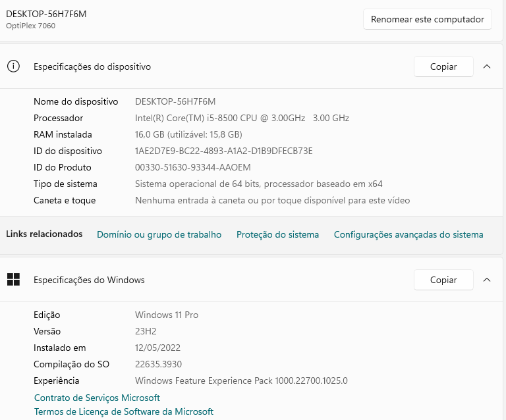Image resolution: width=506 pixels, height=420 pixels.
Task: Select product ID 00330-51630-93344-AAOEM
Action: pos(192,167)
